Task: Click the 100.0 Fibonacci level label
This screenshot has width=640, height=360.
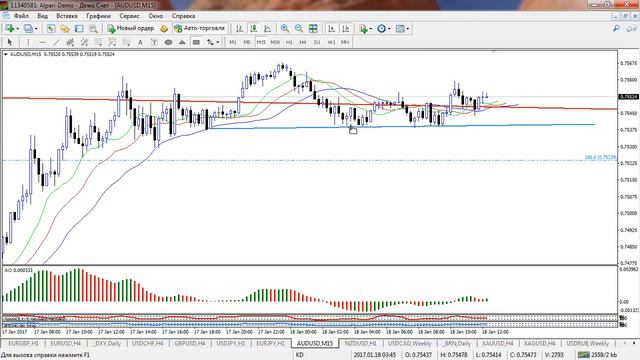Action: pyautogui.click(x=600, y=158)
